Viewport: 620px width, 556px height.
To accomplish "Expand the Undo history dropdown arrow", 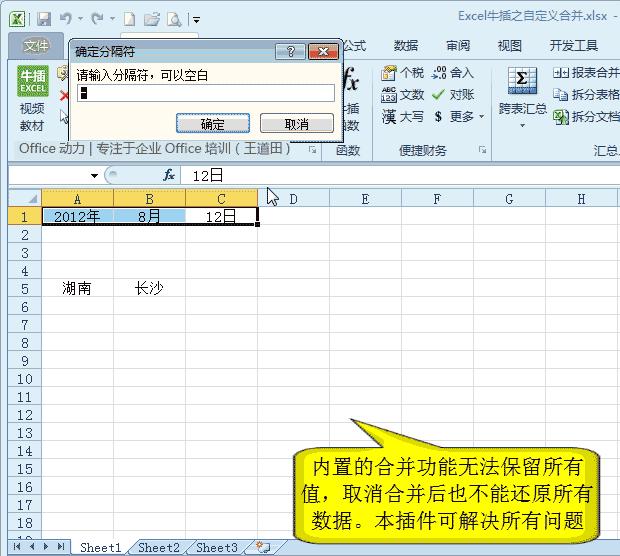I will [80, 19].
